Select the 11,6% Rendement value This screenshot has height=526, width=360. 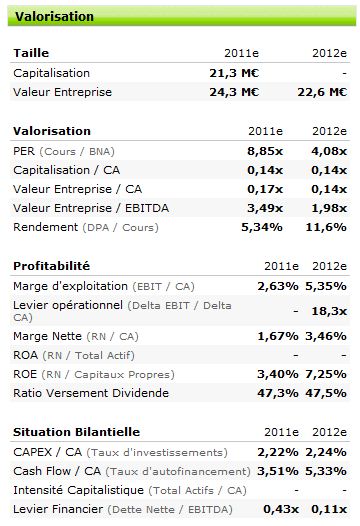326,227
